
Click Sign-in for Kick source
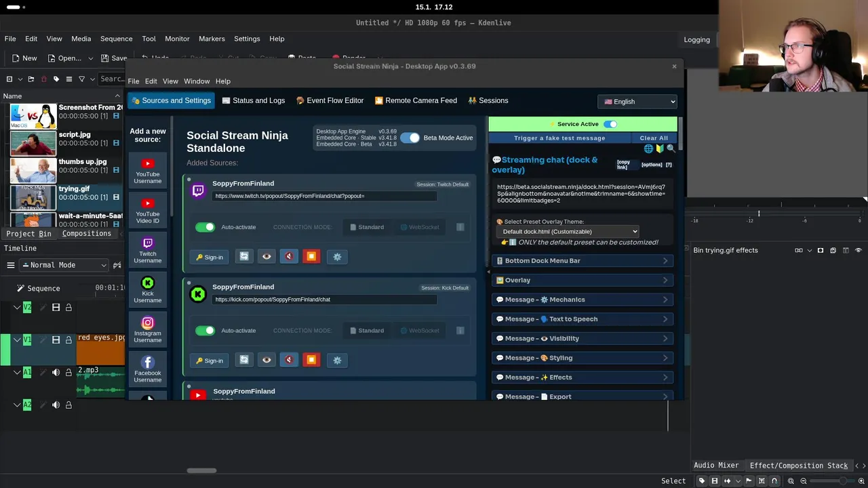pos(210,361)
